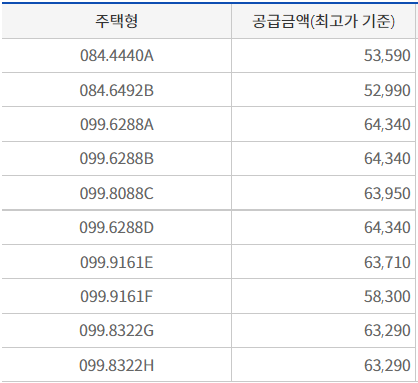Click the price 52,990
The image size is (418, 383).
point(387,90)
